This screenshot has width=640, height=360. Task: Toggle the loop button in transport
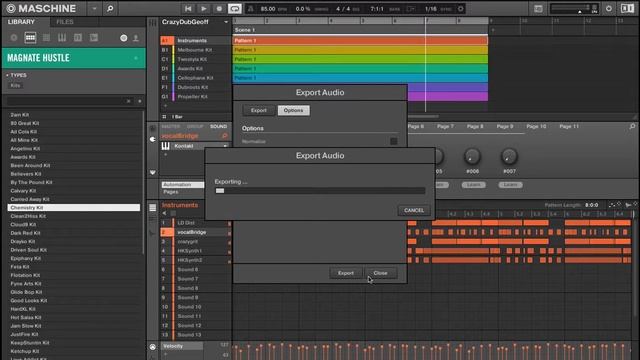tap(235, 9)
